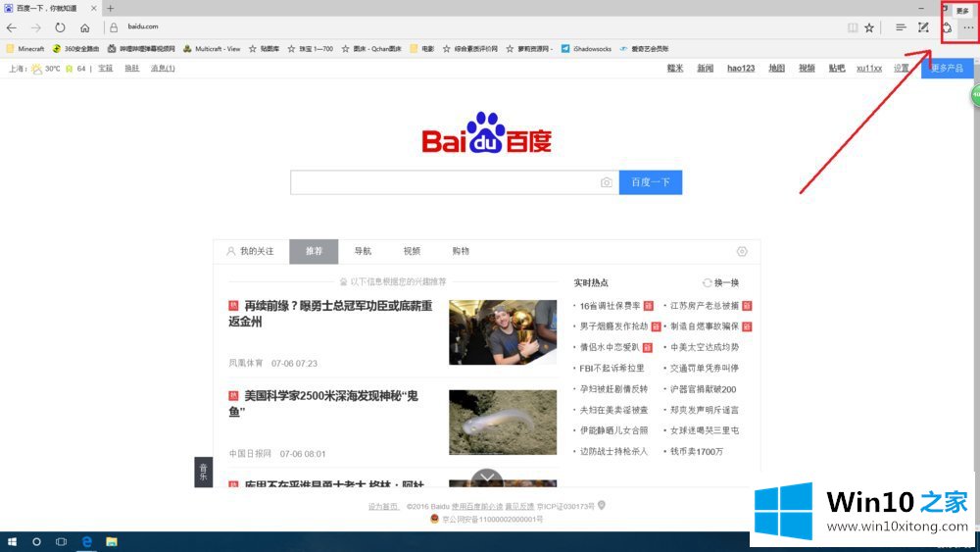Refresh the Baidu page

(x=60, y=27)
